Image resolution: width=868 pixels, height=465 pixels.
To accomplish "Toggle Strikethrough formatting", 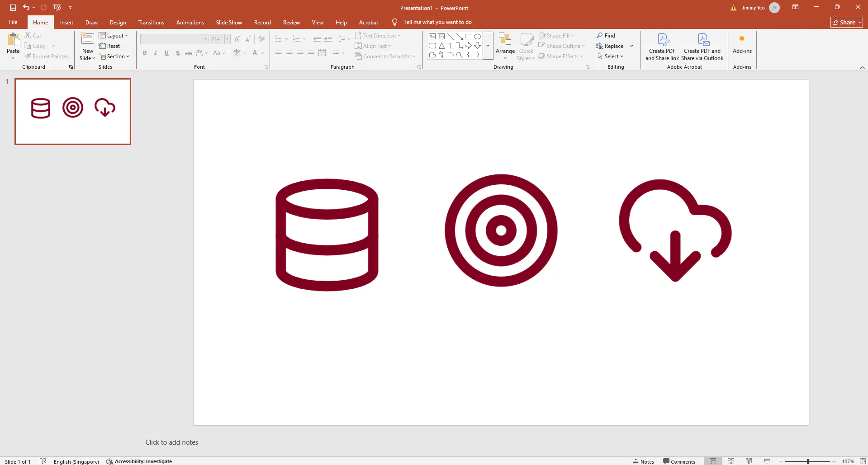I will (189, 53).
